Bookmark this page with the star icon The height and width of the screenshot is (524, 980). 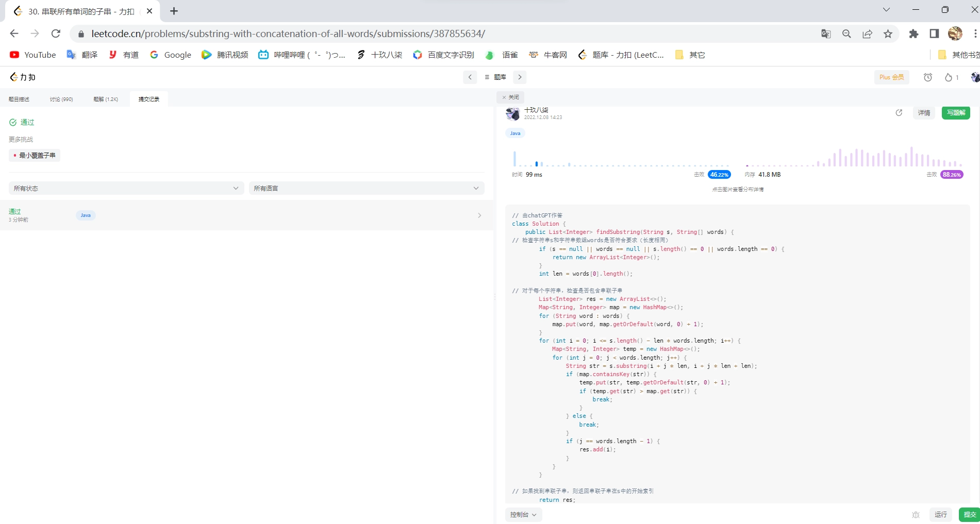tap(888, 34)
